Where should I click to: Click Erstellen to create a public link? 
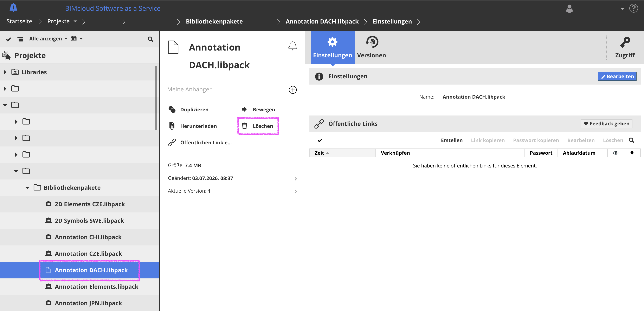451,140
